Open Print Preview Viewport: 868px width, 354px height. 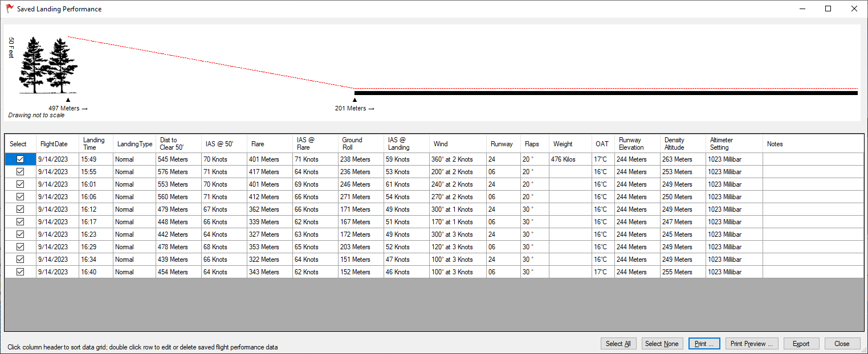click(x=752, y=343)
